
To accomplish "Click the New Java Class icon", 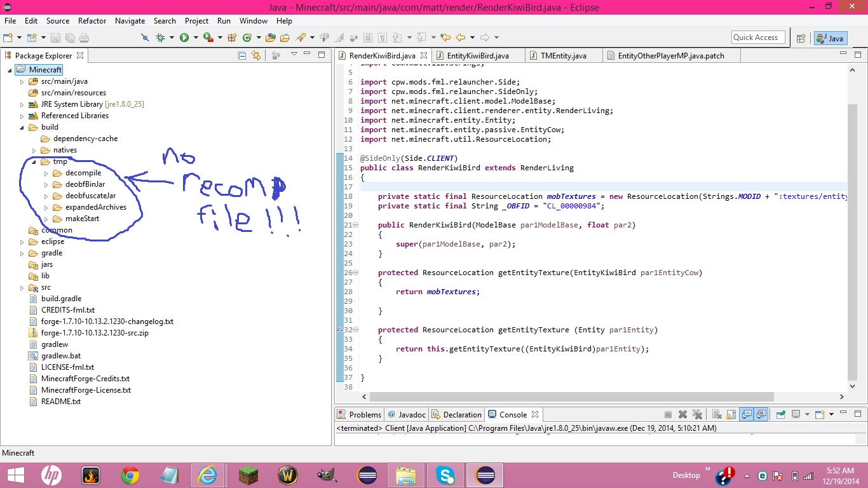I will 247,37.
